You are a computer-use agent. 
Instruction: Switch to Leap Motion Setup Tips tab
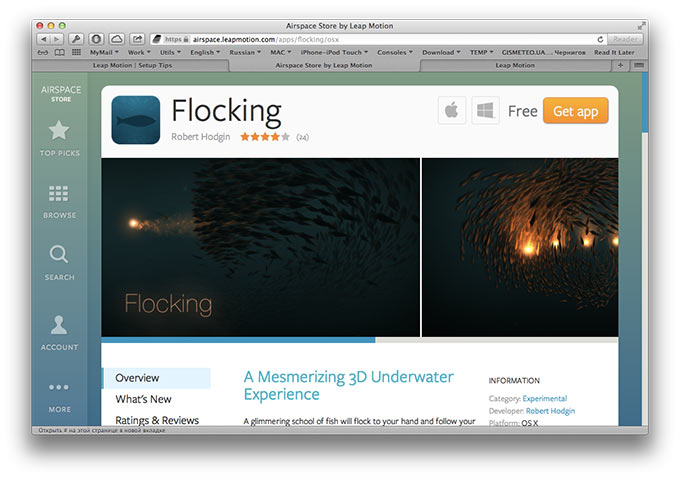[132, 65]
